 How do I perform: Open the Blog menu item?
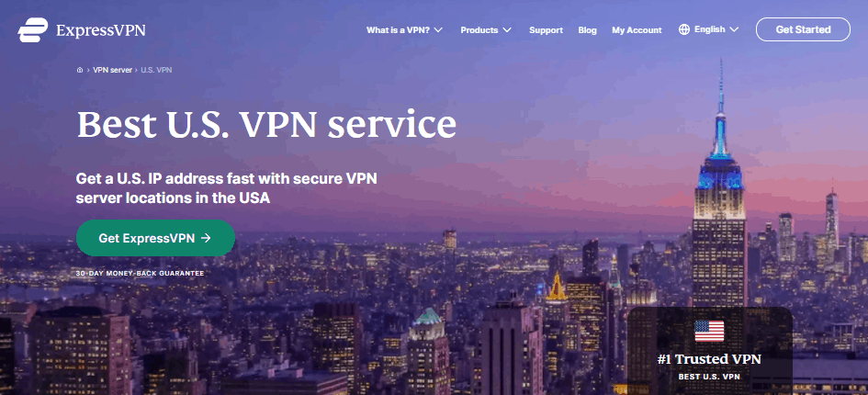[587, 30]
